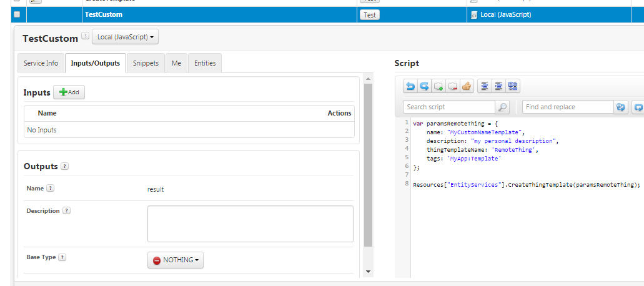Open help icon beside Base Type label
Screen dimensions: 644x286
point(62,257)
